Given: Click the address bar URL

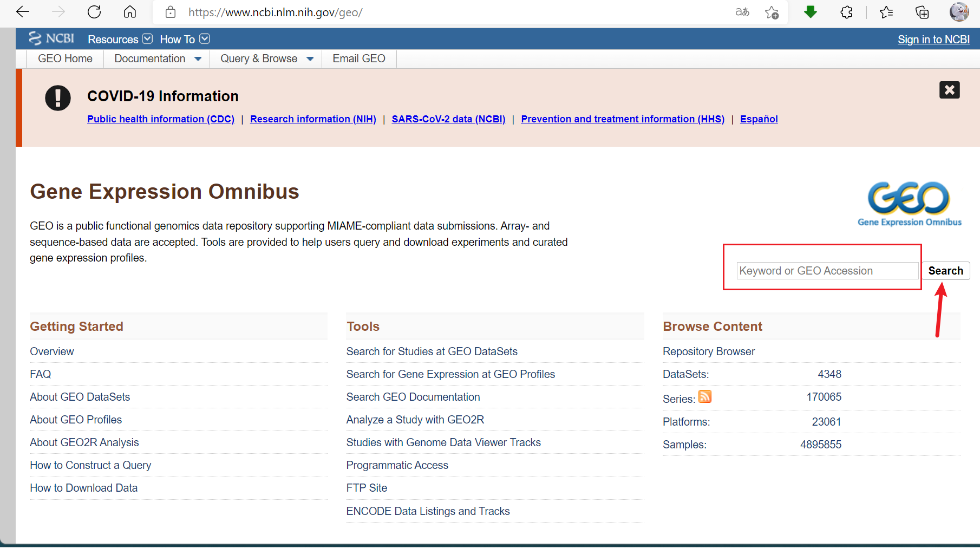Looking at the screenshot, I should coord(276,12).
